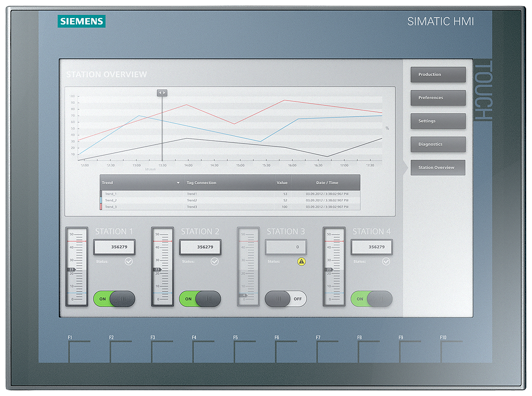Click the percent axis icon on the chart
Image resolution: width=532 pixels, height=396 pixels.
(x=388, y=128)
